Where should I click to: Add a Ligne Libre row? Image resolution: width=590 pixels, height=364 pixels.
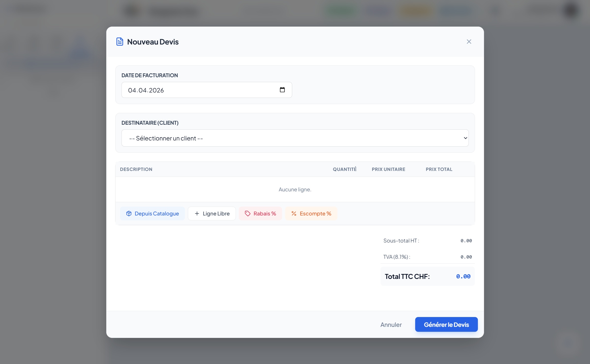pos(216,213)
